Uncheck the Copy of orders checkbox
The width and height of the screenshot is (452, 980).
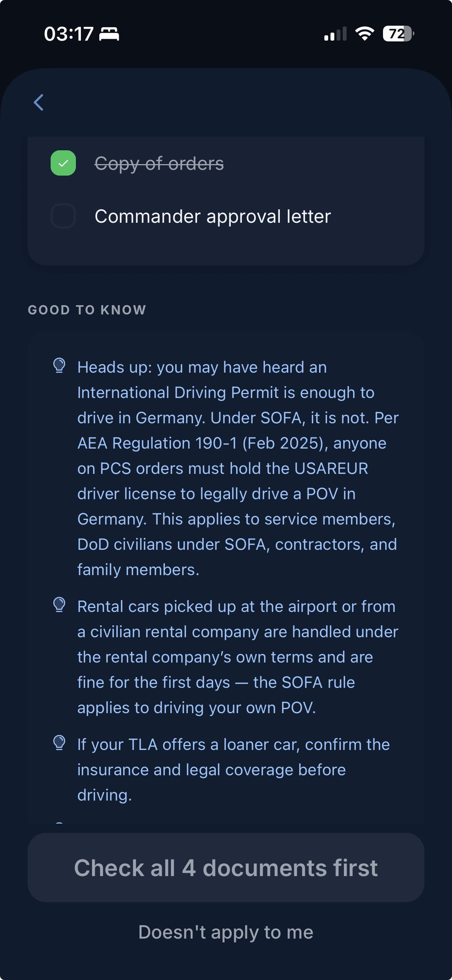(x=63, y=163)
